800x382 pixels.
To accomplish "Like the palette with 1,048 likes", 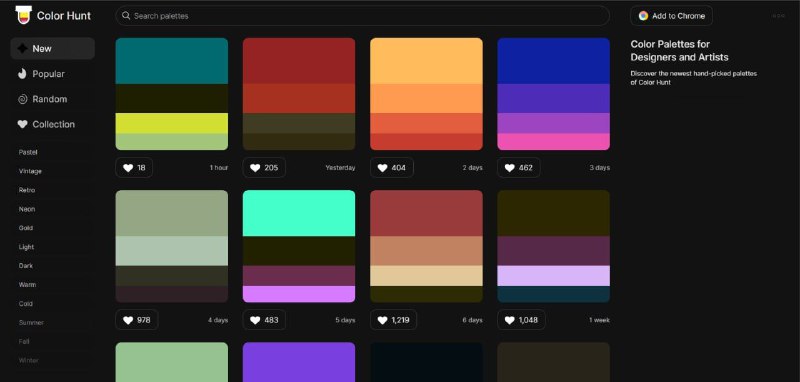I will tap(521, 320).
